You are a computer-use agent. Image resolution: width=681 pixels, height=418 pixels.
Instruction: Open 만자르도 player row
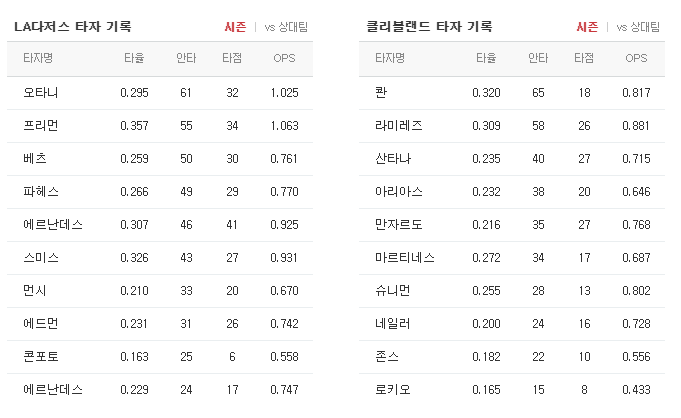point(512,225)
